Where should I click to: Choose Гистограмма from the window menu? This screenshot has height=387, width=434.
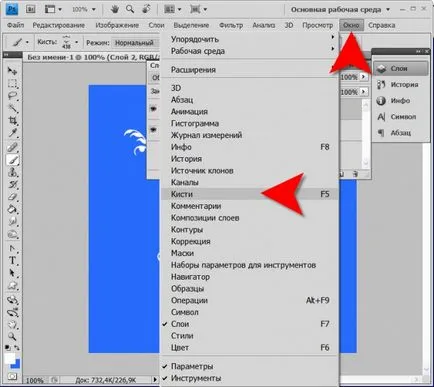coord(249,123)
